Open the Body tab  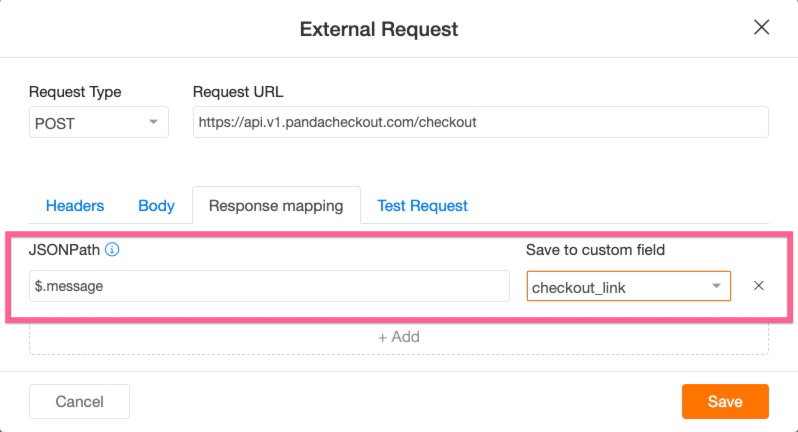click(156, 206)
